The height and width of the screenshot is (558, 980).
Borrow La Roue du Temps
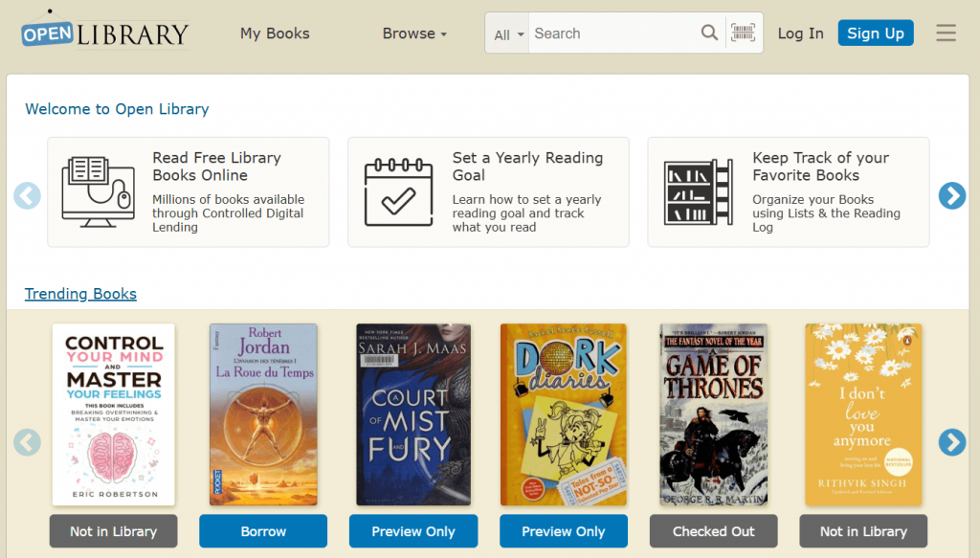263,531
